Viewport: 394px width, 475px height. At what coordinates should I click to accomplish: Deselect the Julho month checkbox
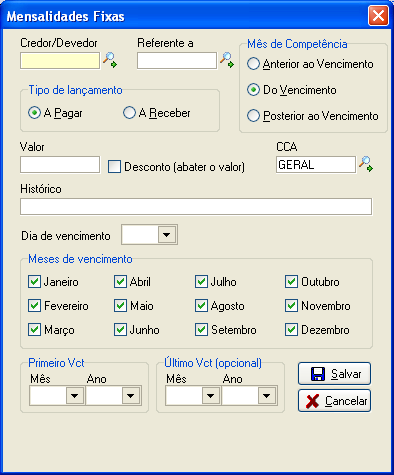(x=201, y=282)
